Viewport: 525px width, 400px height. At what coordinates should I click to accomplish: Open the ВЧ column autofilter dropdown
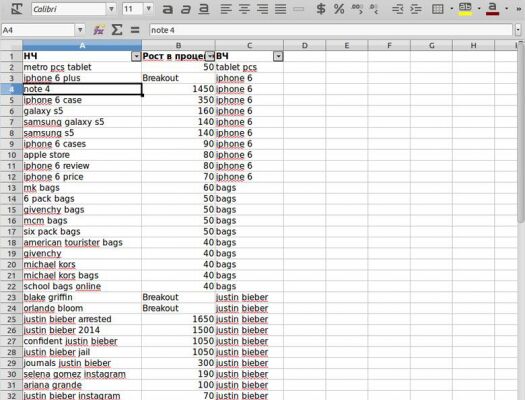click(278, 57)
